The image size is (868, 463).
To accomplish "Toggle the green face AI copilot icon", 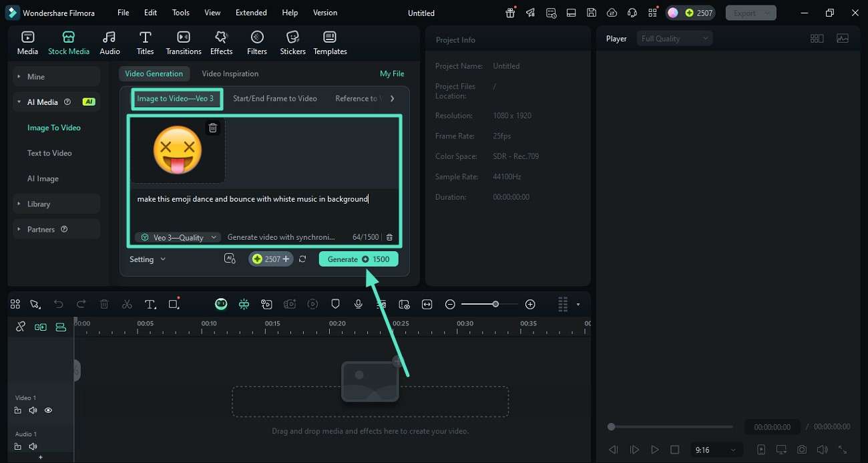I will 221,304.
